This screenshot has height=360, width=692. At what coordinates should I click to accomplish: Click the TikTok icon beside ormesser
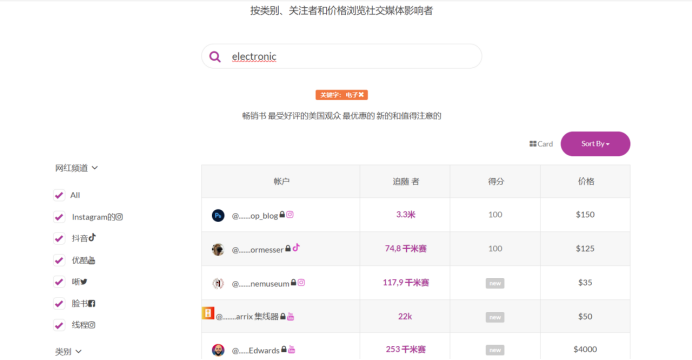pos(296,248)
